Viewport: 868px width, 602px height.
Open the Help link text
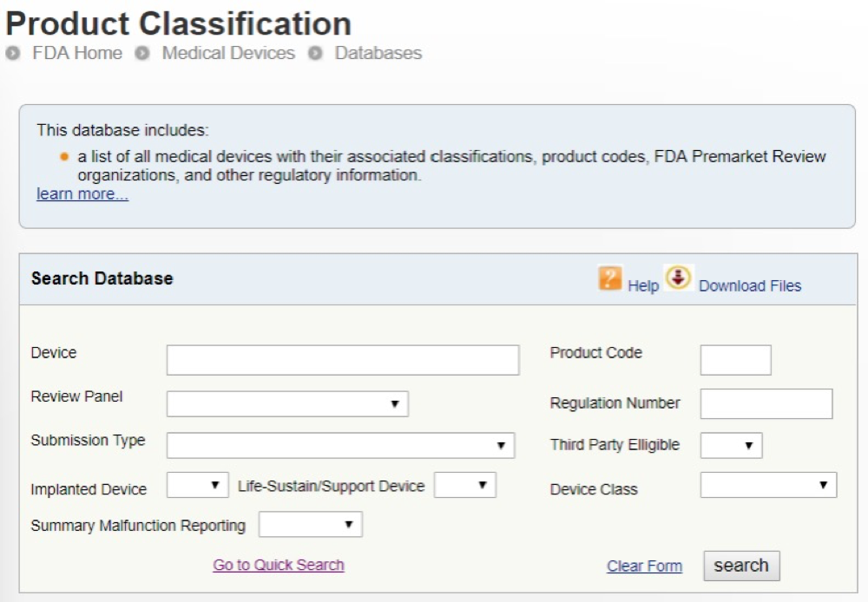pos(643,286)
